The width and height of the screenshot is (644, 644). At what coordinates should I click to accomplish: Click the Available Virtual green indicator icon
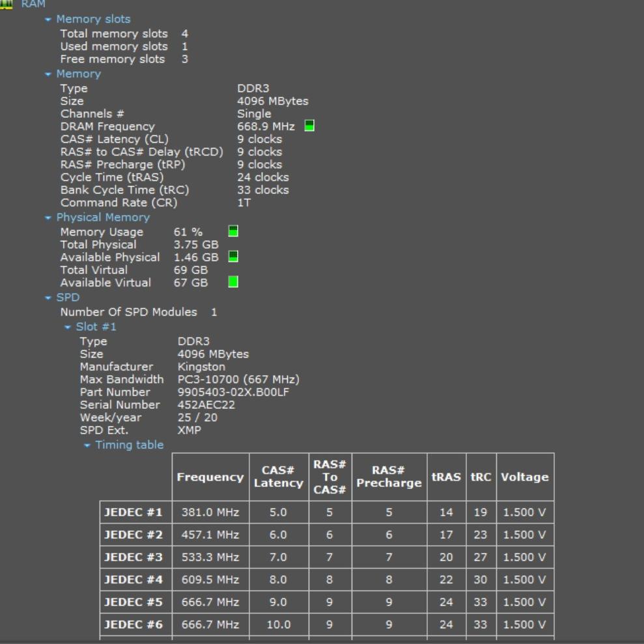pos(233,282)
